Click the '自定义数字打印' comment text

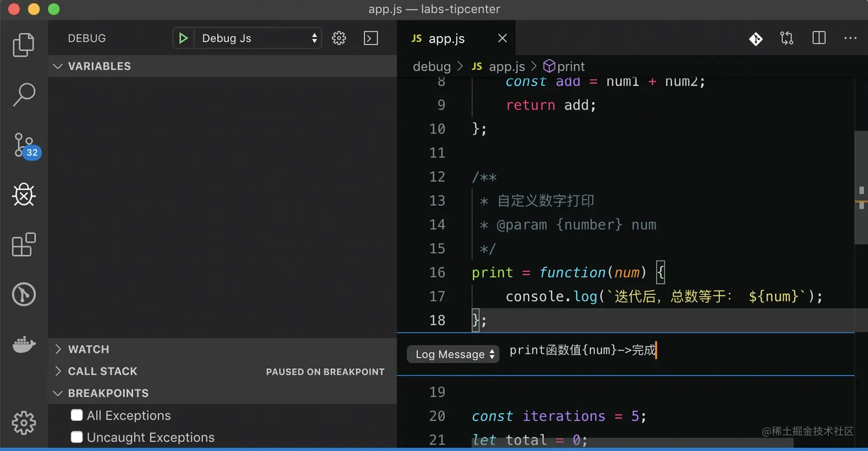click(x=545, y=201)
